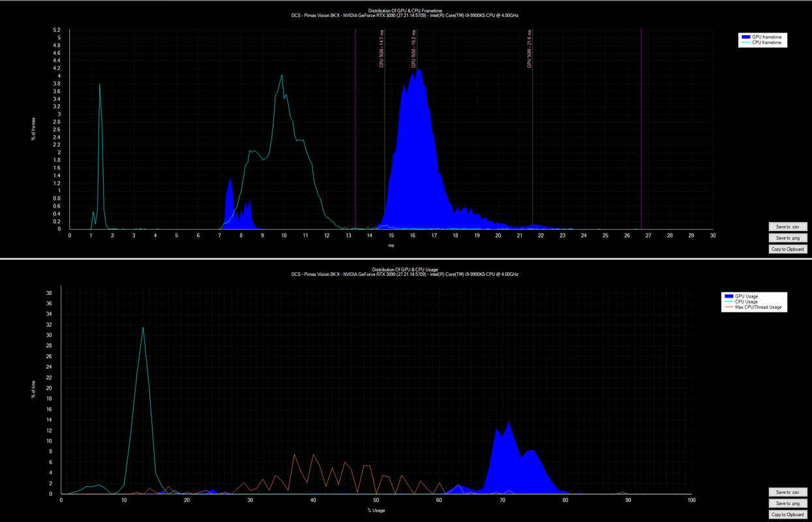Save the frametime chart to .csv

click(788, 227)
